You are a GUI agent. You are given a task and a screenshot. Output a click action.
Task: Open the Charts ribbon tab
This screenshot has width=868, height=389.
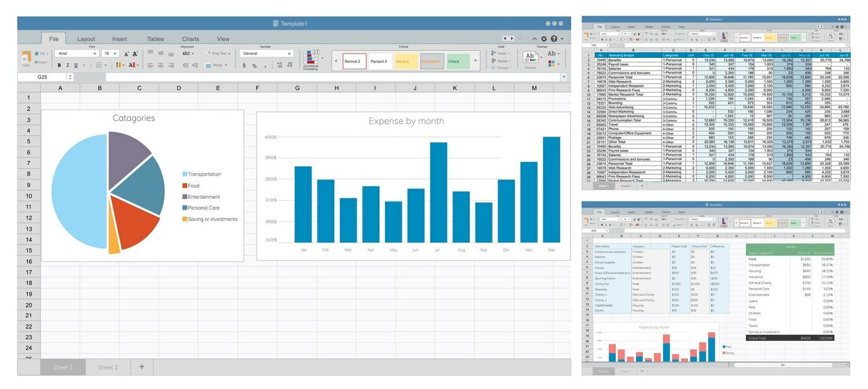[x=191, y=39]
